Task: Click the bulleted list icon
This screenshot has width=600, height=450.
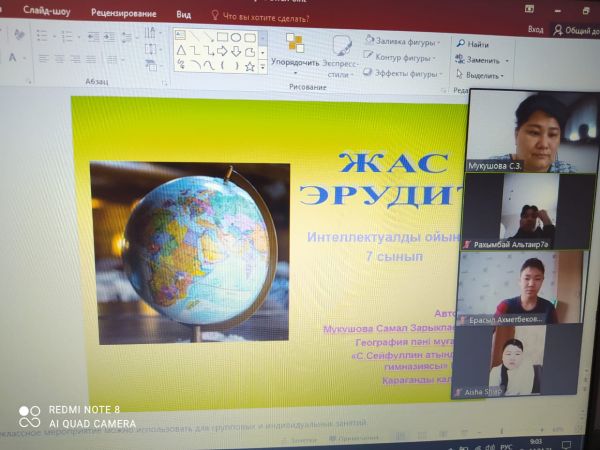Action: pyautogui.click(x=42, y=36)
